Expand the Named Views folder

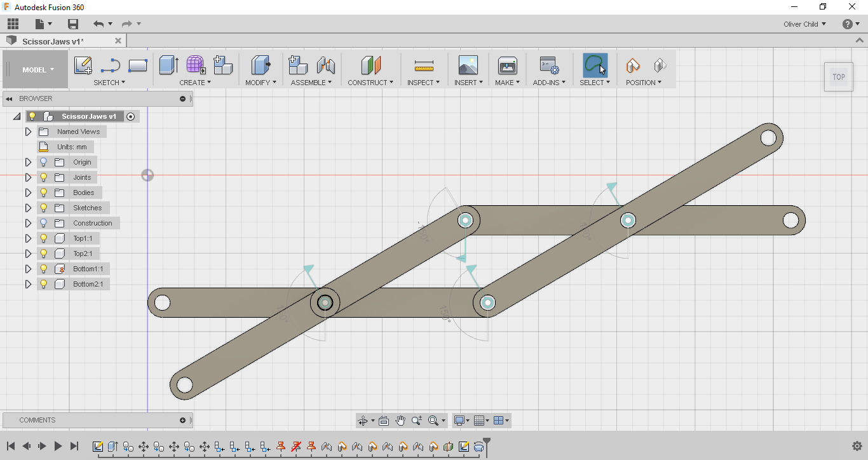28,132
